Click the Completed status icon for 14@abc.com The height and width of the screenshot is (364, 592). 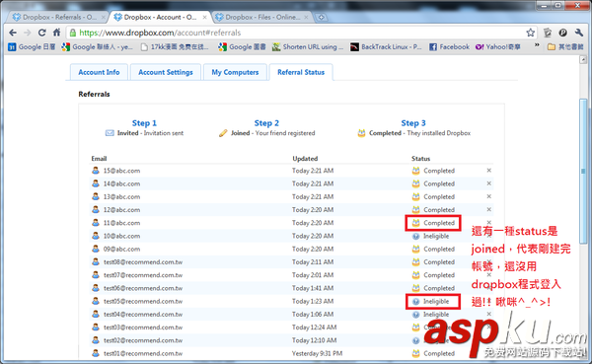pos(415,183)
